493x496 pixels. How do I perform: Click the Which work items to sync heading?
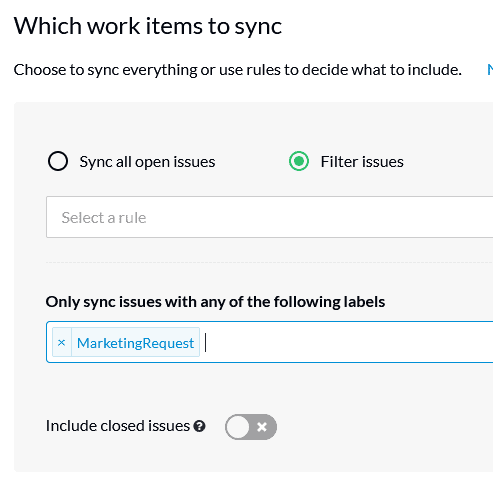(x=148, y=26)
